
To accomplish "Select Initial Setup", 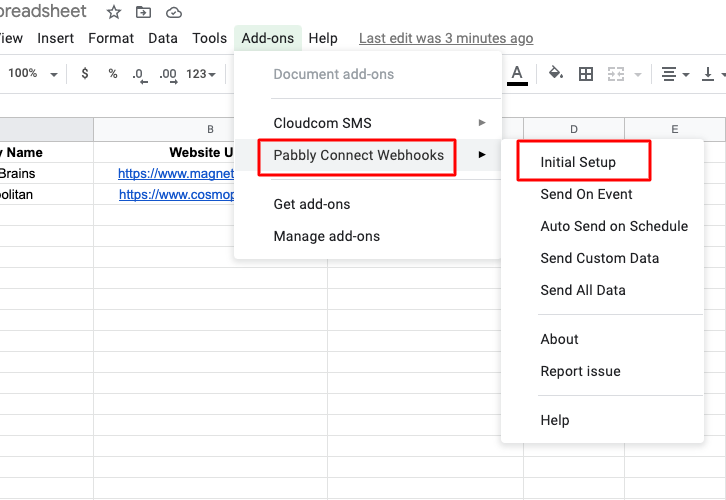I will 602,162.
